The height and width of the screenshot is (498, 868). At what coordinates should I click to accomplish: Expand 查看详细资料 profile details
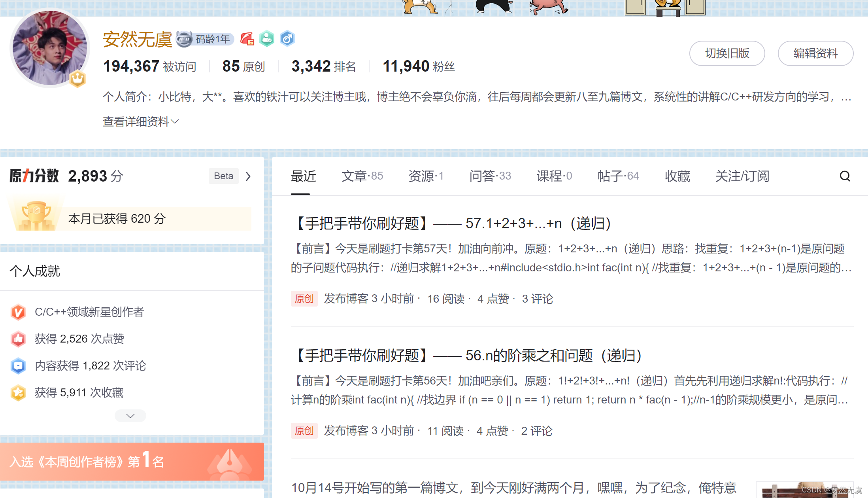click(141, 122)
